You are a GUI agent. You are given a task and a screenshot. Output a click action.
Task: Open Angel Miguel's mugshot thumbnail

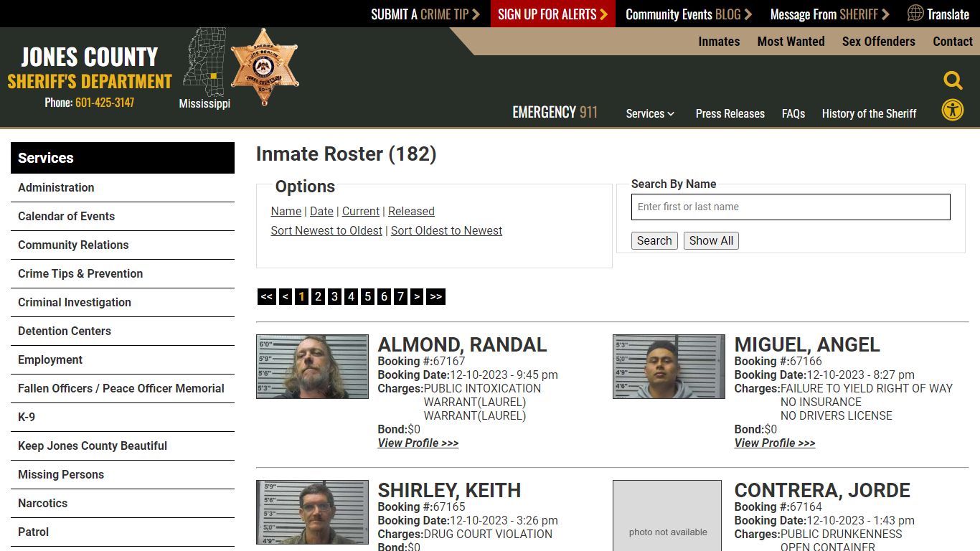coord(669,367)
